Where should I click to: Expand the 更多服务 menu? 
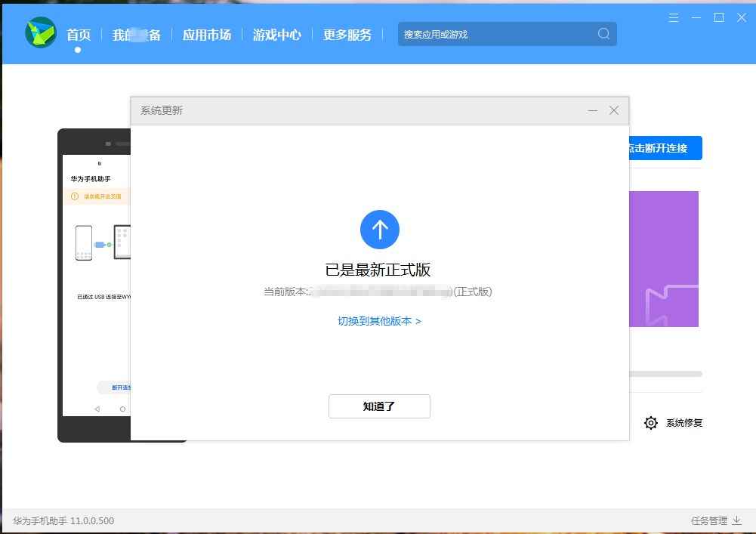tap(347, 35)
